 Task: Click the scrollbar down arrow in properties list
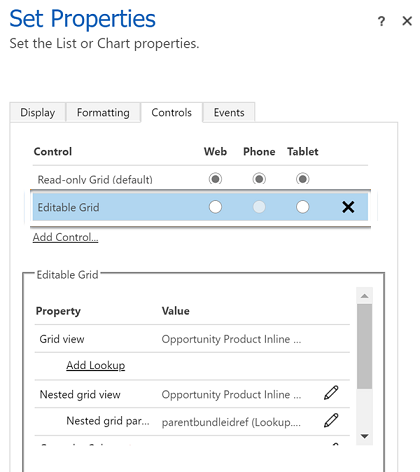(x=365, y=436)
